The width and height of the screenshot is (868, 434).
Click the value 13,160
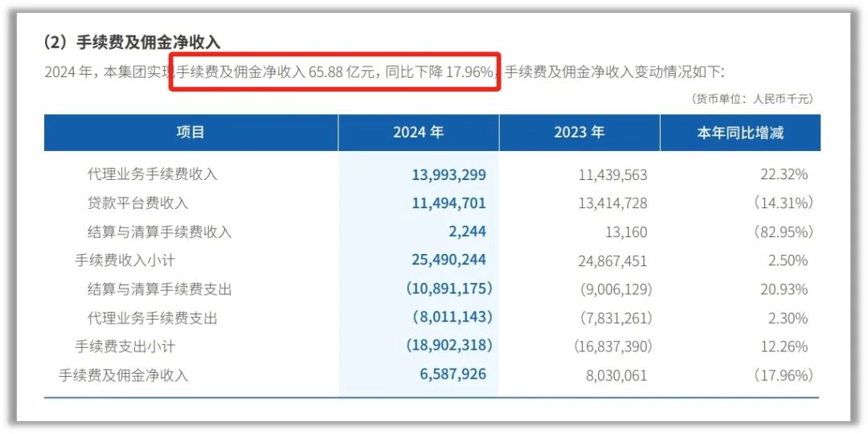[627, 232]
